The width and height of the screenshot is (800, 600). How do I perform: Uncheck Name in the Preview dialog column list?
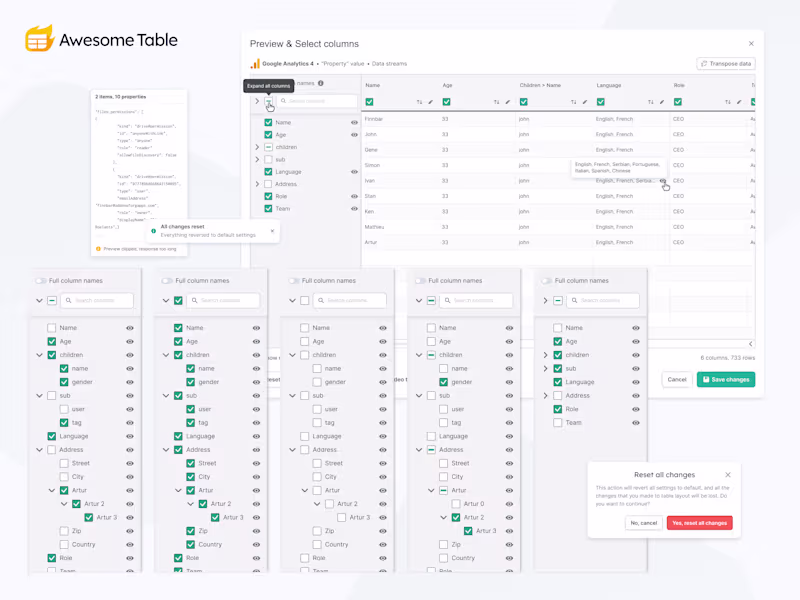pyautogui.click(x=268, y=122)
